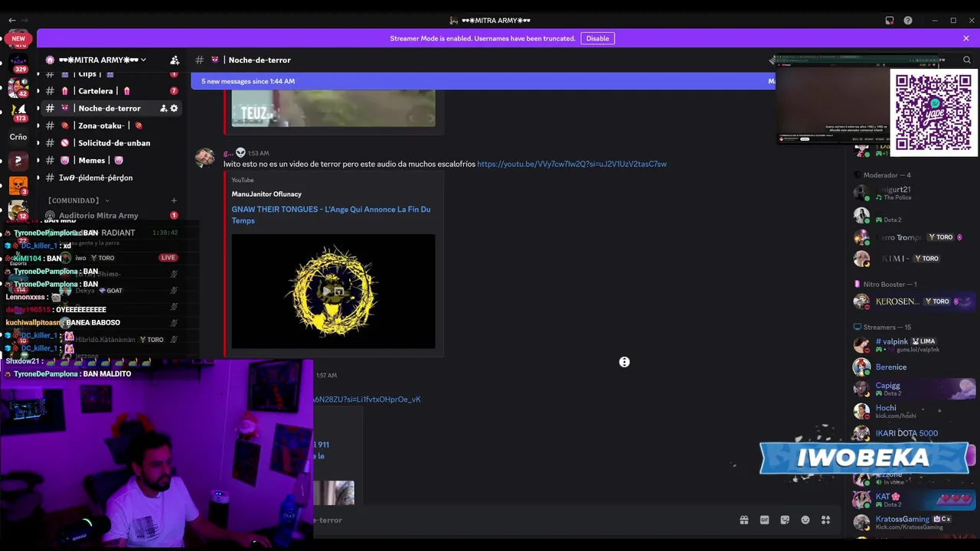Open the member listening to The Police
The width and height of the screenshot is (980, 551).
[x=913, y=193]
